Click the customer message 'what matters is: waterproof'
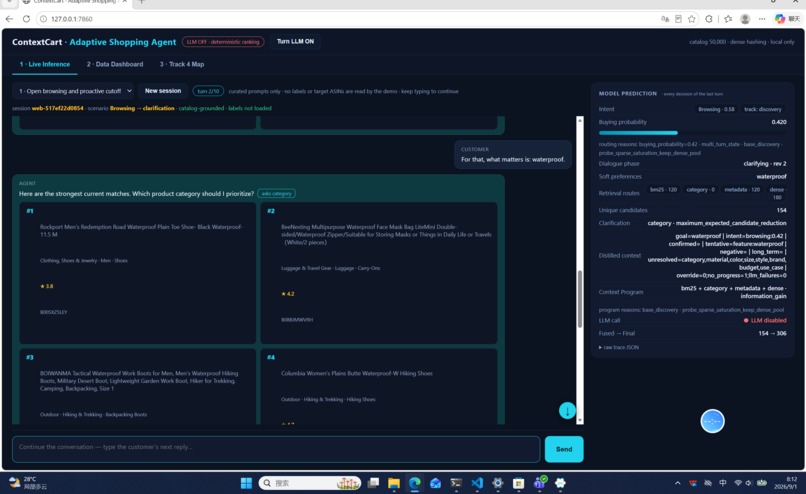 coord(512,155)
